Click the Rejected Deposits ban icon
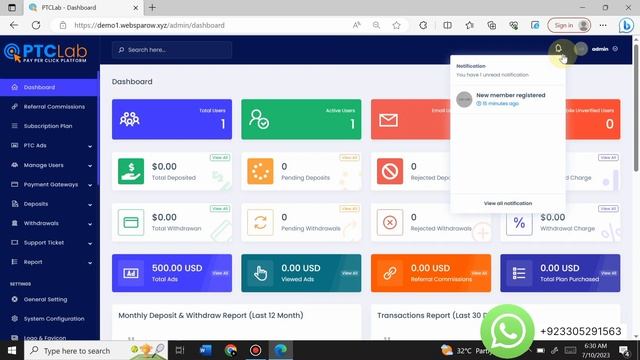640x360 pixels. (x=390, y=171)
